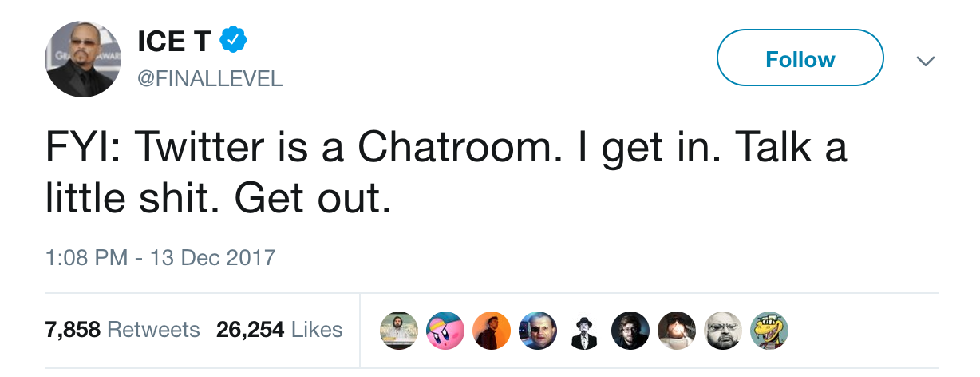
Task: Click the orange-background liker avatar
Action: [491, 329]
